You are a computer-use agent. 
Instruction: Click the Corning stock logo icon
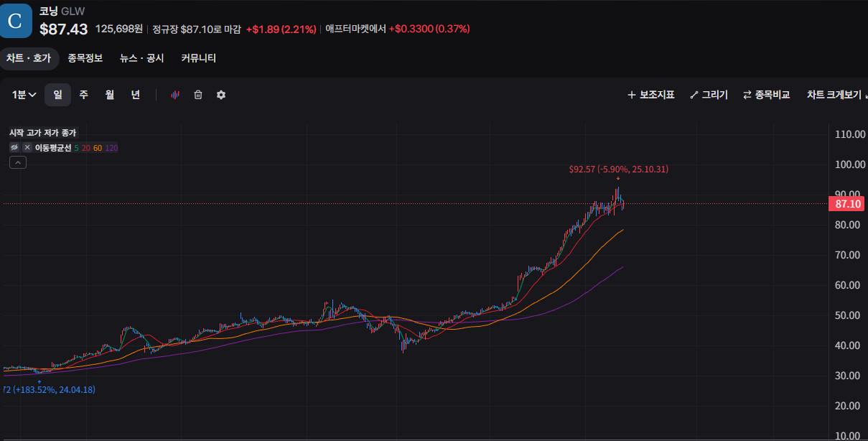click(16, 21)
